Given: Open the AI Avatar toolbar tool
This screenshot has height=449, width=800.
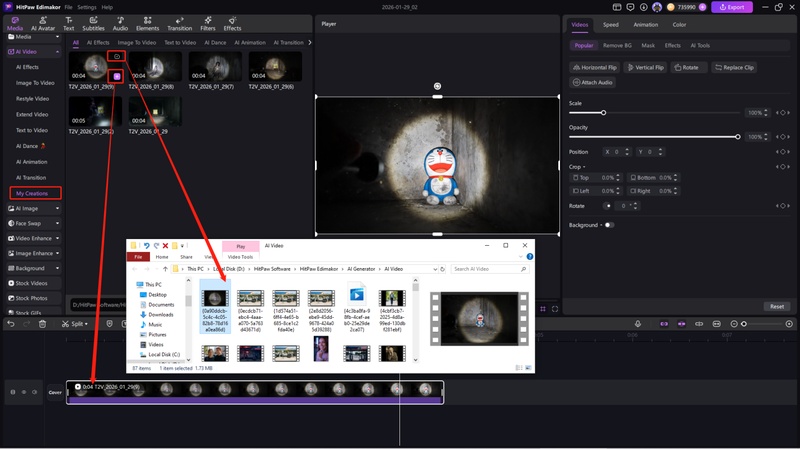Looking at the screenshot, I should tap(43, 23).
